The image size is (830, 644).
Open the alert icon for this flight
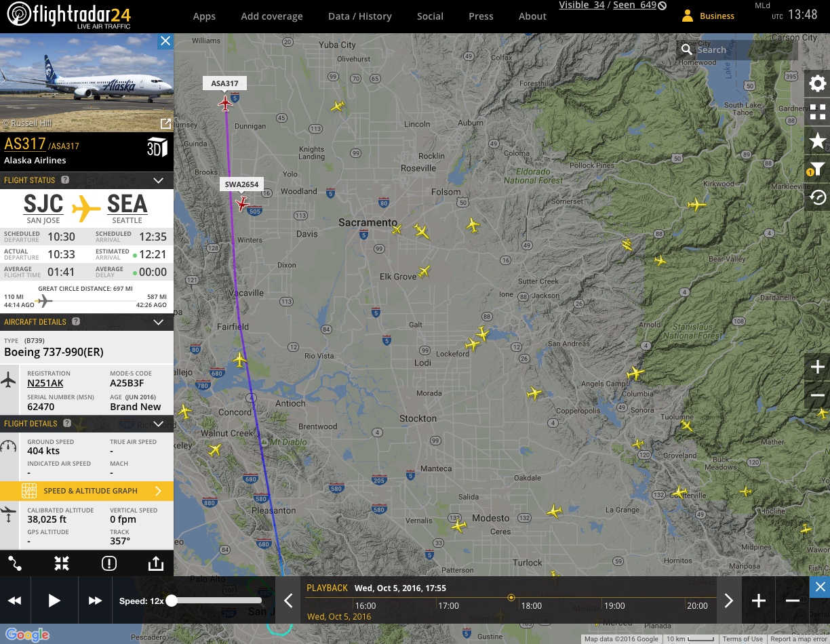(108, 563)
